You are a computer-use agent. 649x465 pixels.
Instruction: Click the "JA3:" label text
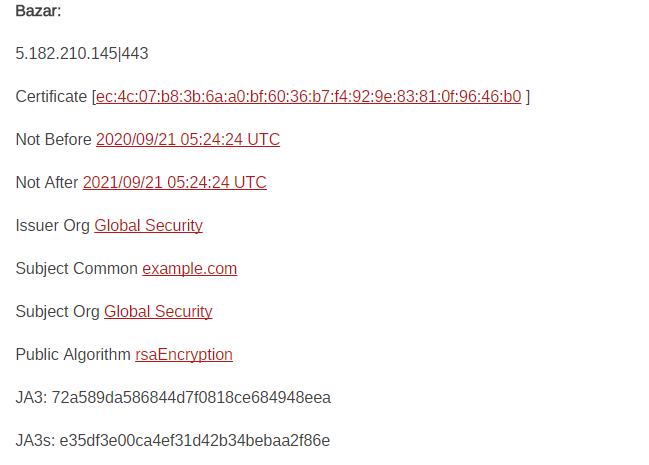(x=31, y=398)
